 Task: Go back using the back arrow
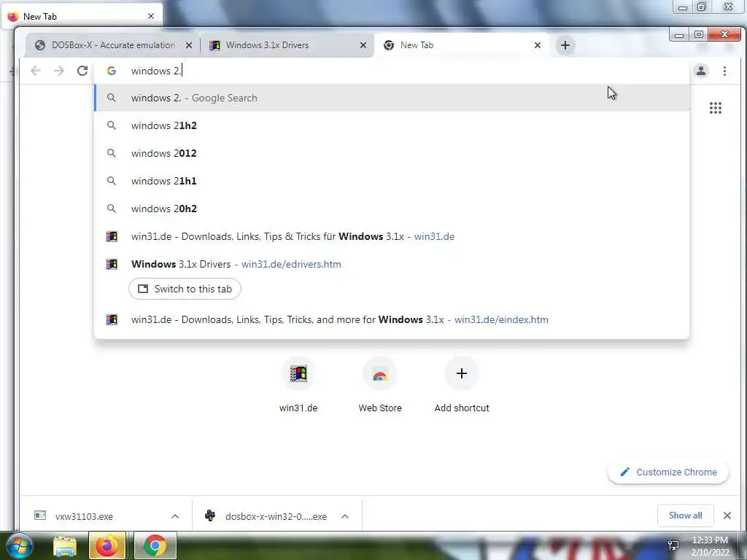click(36, 71)
